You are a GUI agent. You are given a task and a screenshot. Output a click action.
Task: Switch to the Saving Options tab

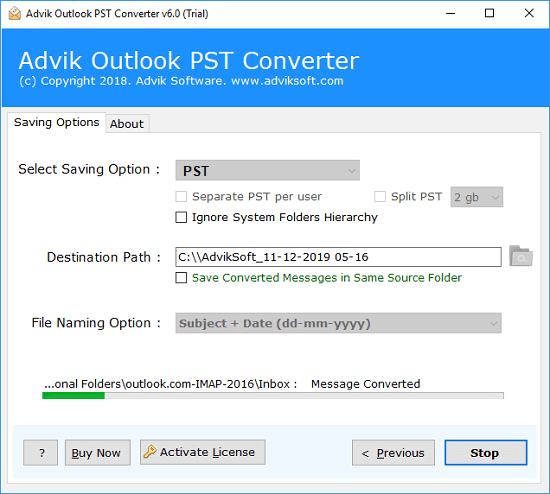pos(56,122)
